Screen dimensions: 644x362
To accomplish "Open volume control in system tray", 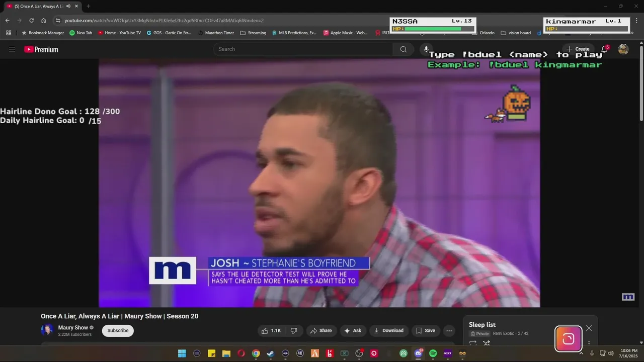I will pyautogui.click(x=610, y=353).
